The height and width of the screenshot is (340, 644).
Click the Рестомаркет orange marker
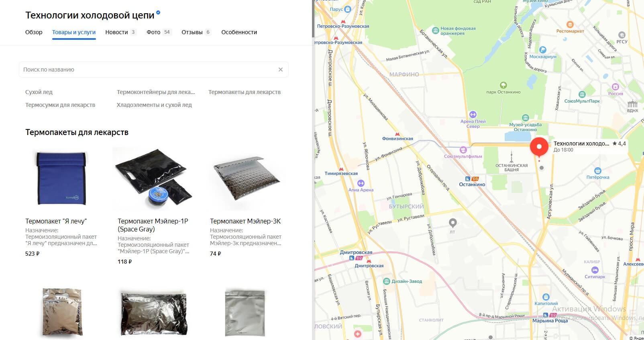tap(570, 25)
